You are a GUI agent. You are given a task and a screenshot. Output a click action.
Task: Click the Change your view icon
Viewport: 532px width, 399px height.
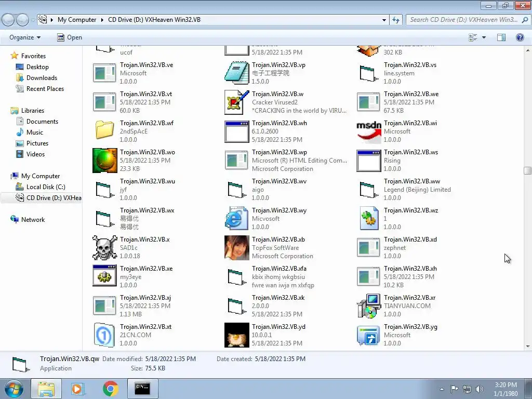point(473,37)
